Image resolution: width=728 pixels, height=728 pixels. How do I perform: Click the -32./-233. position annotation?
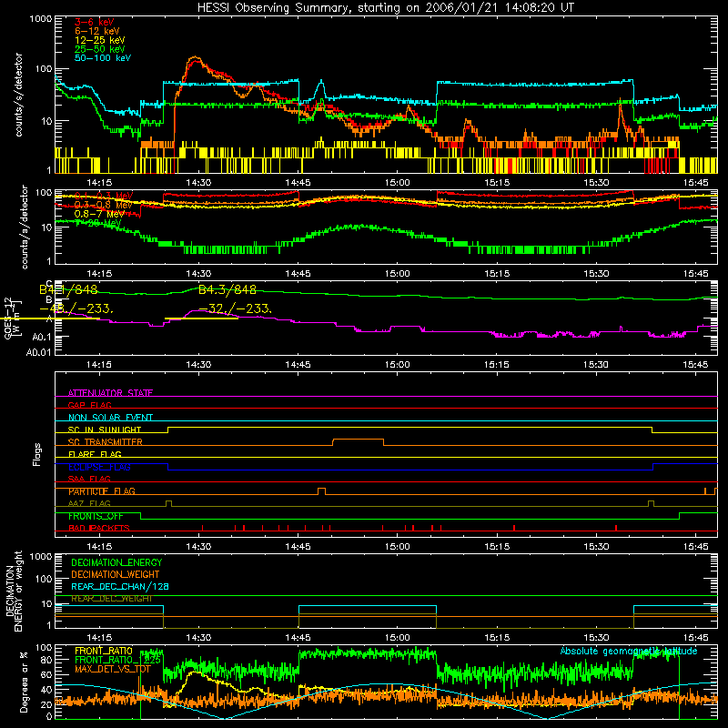tap(235, 308)
